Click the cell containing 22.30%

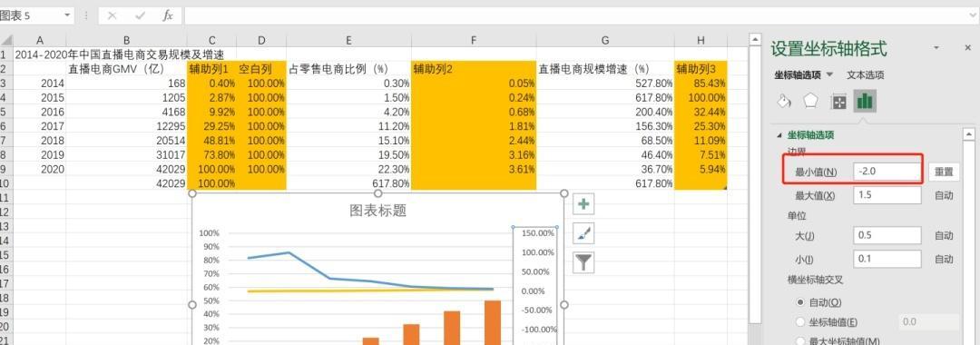pyautogui.click(x=348, y=170)
